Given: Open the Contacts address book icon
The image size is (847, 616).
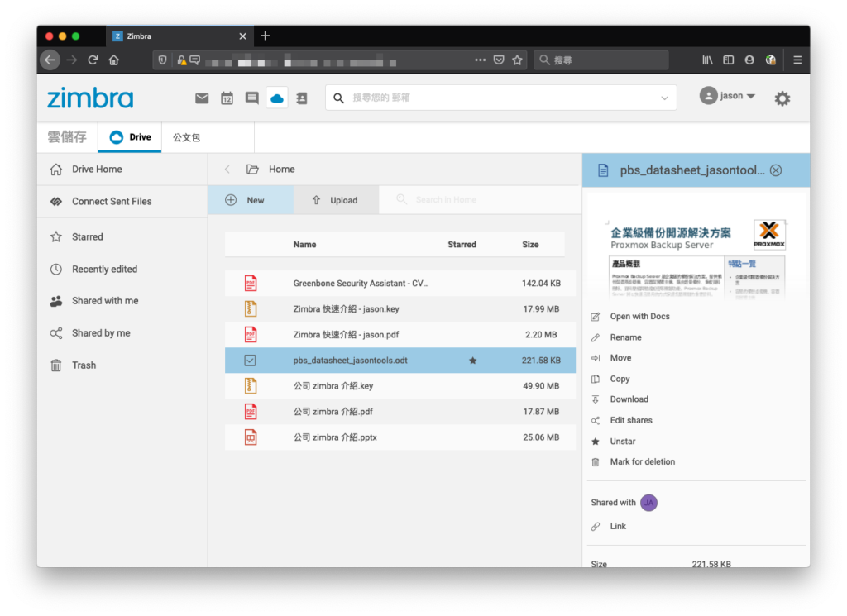Looking at the screenshot, I should [x=302, y=98].
